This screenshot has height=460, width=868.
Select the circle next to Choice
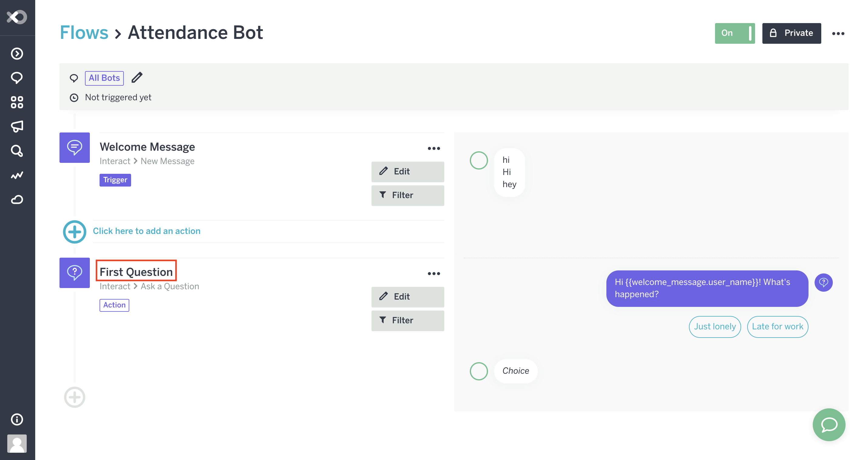(479, 371)
